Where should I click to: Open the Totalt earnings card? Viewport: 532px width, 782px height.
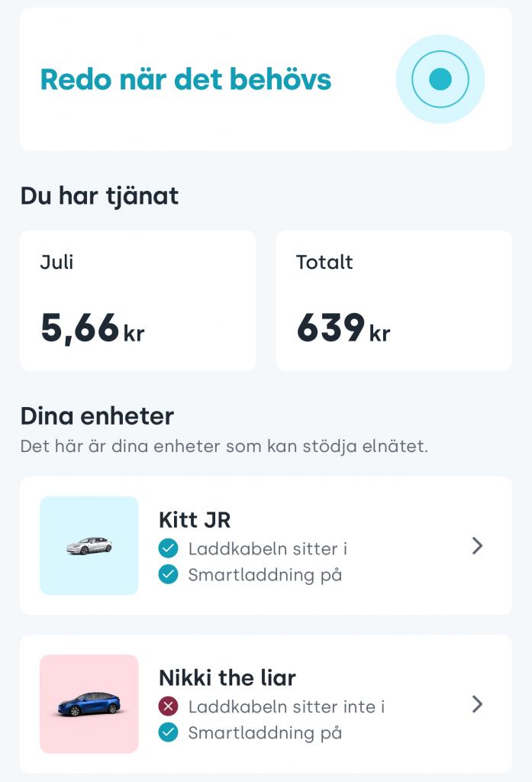click(394, 300)
